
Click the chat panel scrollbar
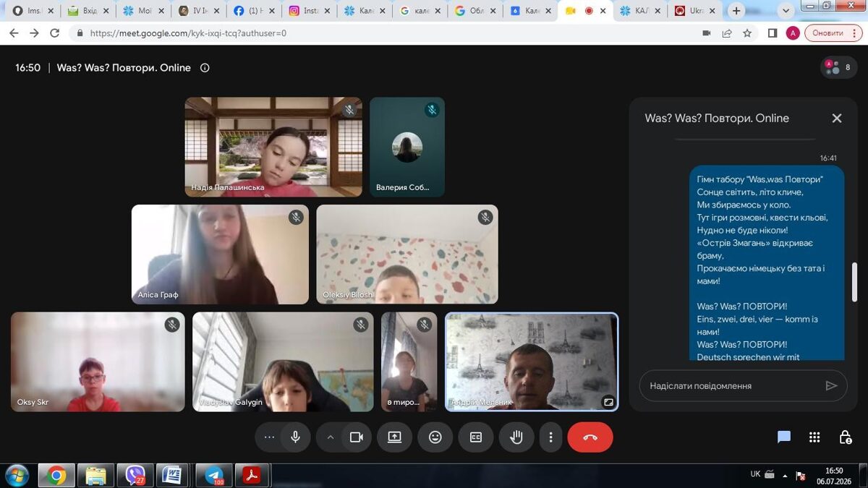pos(854,282)
